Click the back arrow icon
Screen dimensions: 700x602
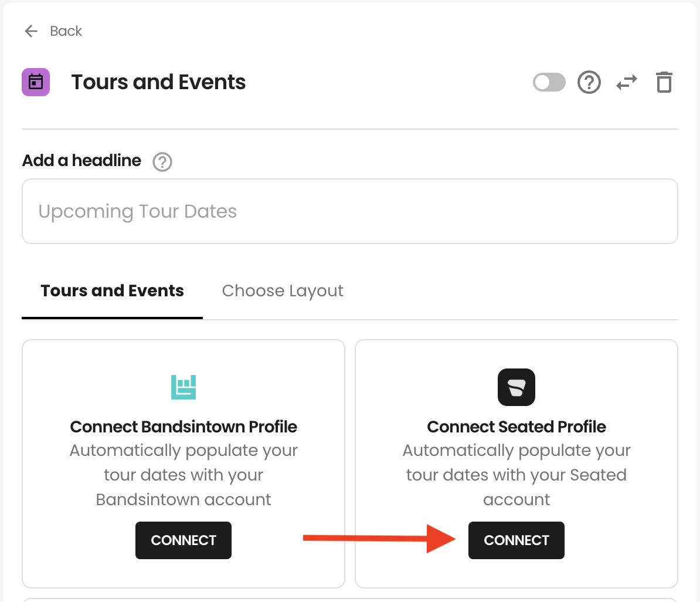tap(31, 31)
